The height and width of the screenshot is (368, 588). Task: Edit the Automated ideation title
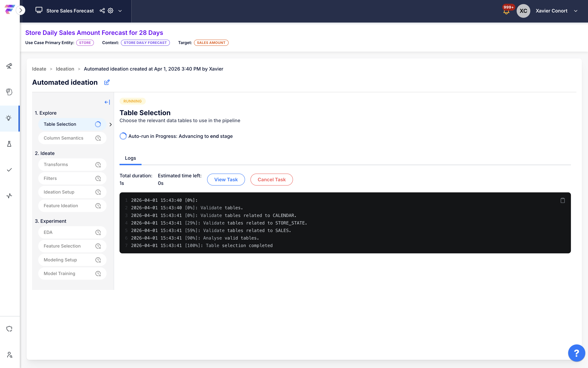tap(107, 82)
